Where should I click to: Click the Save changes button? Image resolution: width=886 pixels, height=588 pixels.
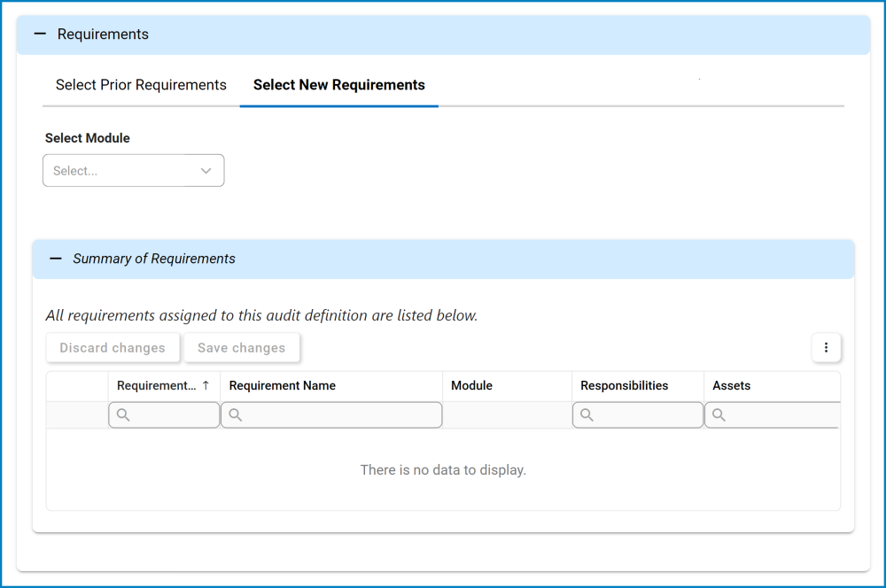(241, 348)
